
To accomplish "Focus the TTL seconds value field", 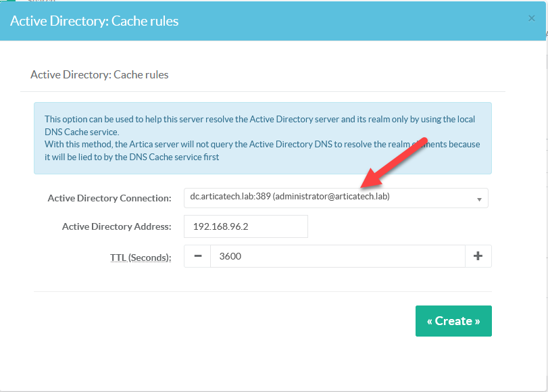I will [x=337, y=256].
